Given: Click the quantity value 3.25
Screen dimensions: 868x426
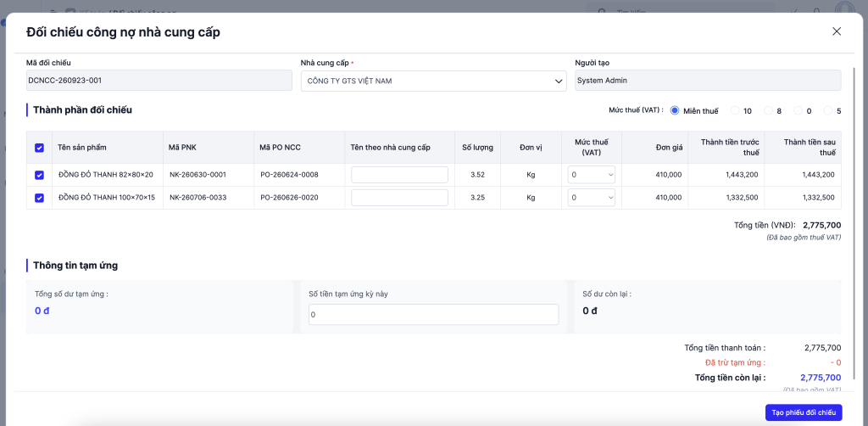Looking at the screenshot, I should (x=478, y=197).
